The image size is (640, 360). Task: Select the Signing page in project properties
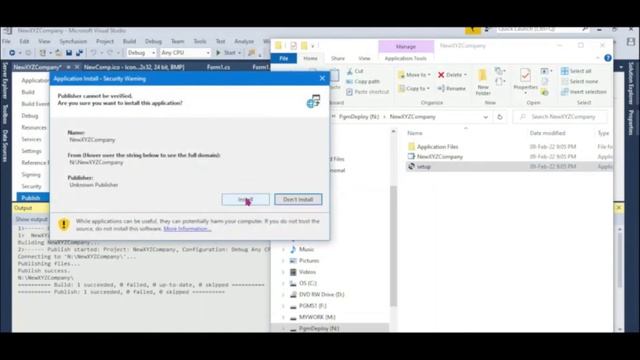31,174
